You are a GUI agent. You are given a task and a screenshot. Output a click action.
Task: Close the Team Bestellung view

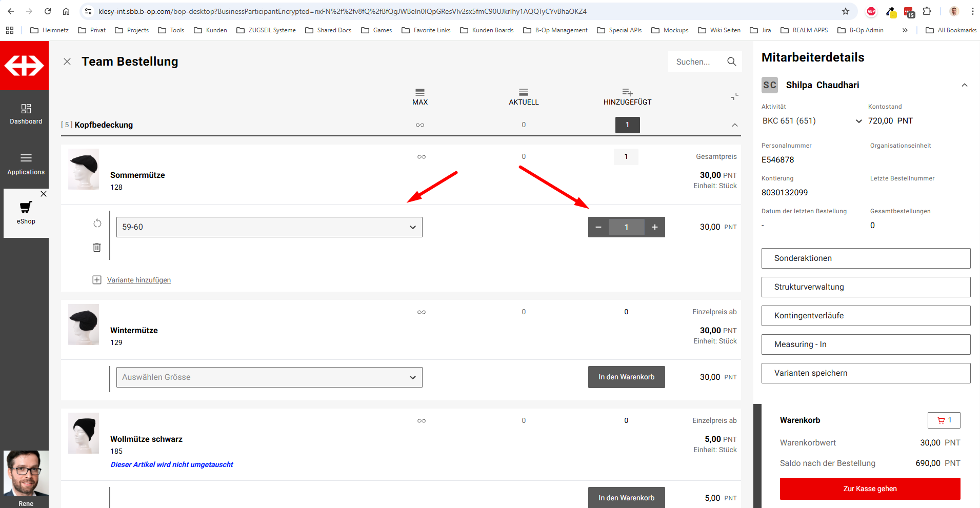[x=67, y=62]
